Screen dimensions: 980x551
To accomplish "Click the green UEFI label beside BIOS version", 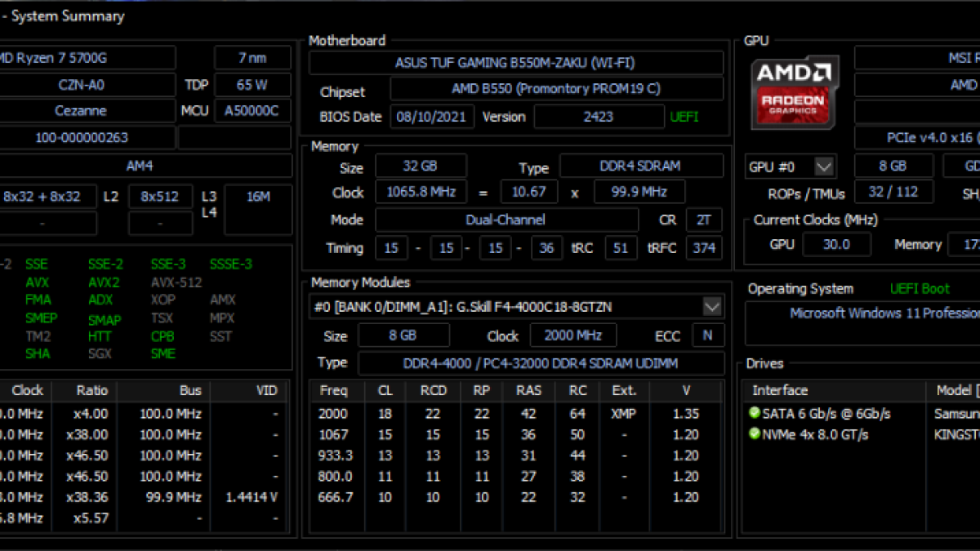I will tap(684, 117).
